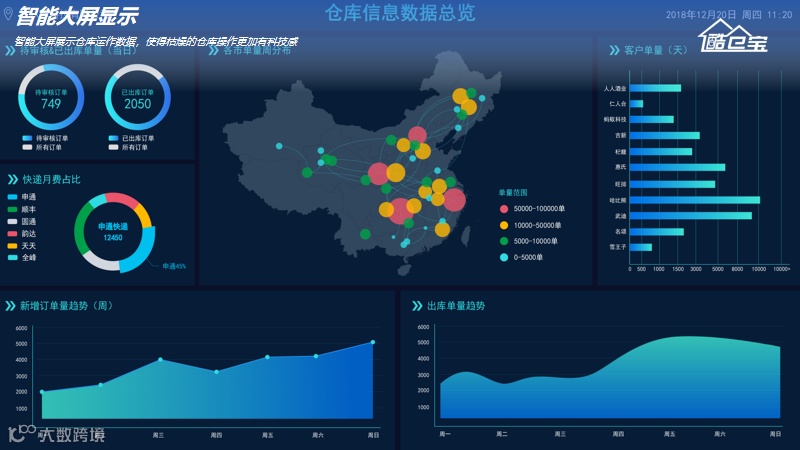Click the 周日 label on outbound trend axis
The height and width of the screenshot is (450, 800).
pos(775,434)
